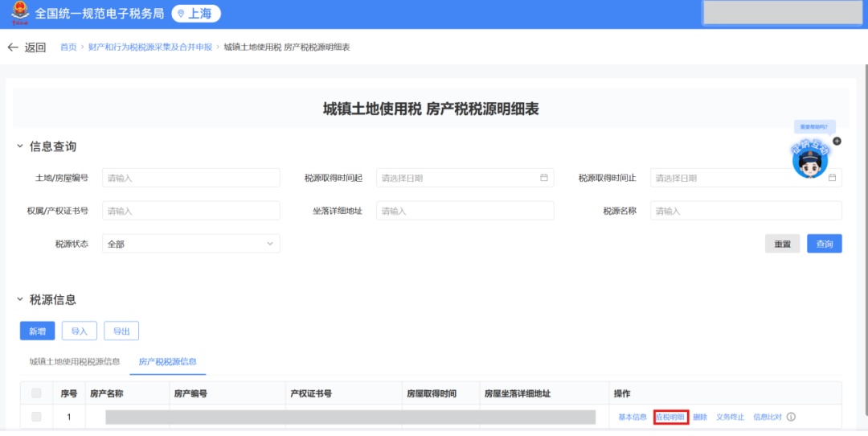Click the 返回 back arrow
The width and height of the screenshot is (868, 436).
[x=13, y=47]
